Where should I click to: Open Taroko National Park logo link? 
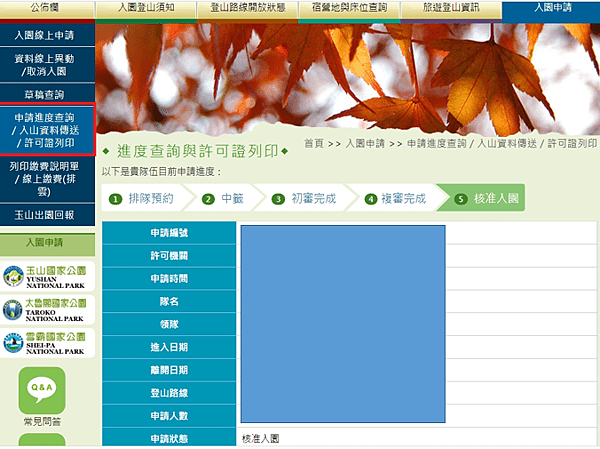[x=47, y=310]
